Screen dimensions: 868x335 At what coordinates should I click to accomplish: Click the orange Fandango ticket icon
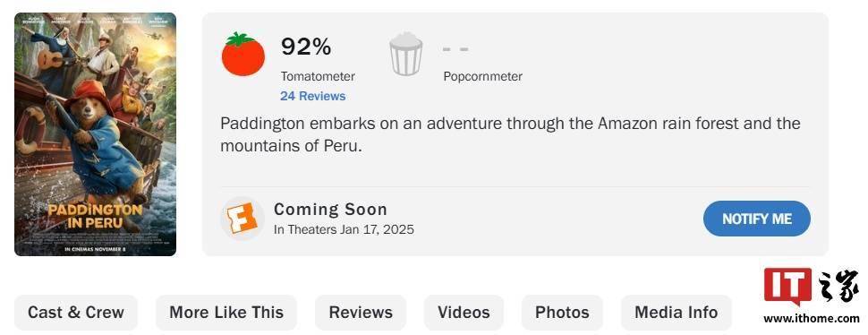(243, 219)
